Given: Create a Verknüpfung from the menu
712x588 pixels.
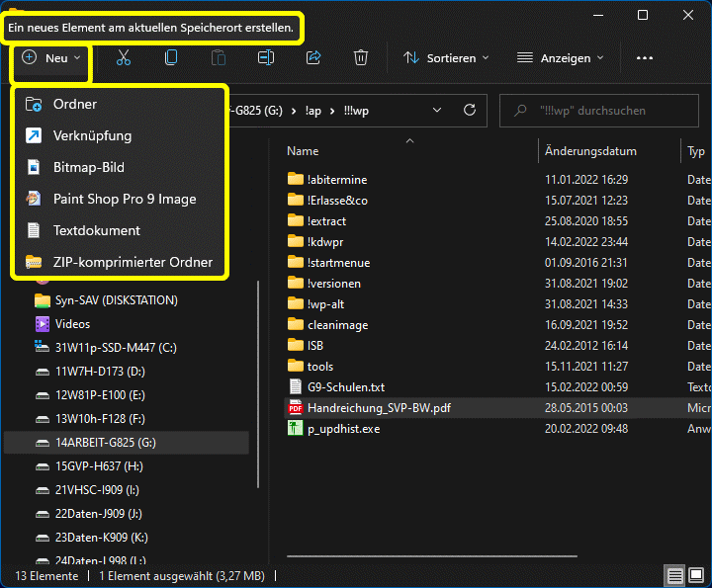Looking at the screenshot, I should coord(92,135).
